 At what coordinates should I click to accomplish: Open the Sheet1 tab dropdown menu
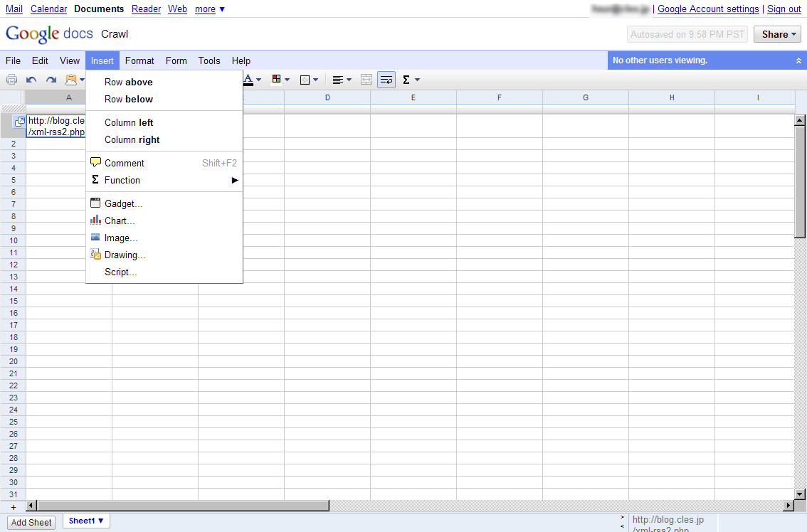click(86, 521)
